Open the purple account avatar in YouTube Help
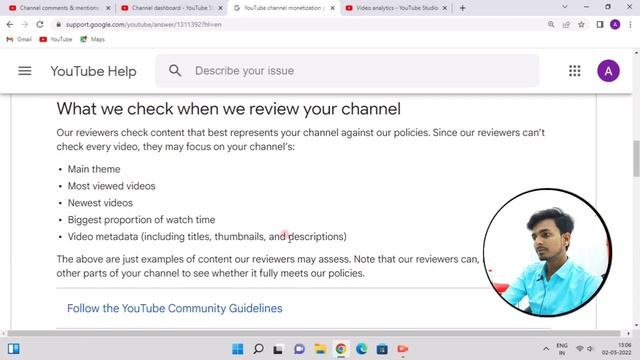Viewport: 640px width, 360px height. tap(608, 71)
